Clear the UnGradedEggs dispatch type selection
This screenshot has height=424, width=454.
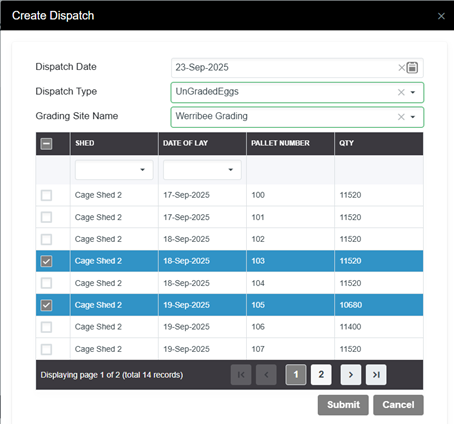[x=401, y=92]
